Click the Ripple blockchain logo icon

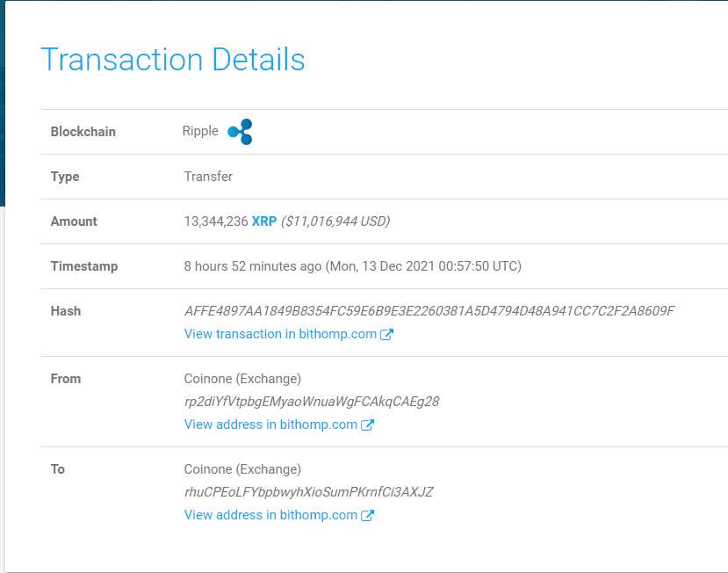pyautogui.click(x=240, y=132)
